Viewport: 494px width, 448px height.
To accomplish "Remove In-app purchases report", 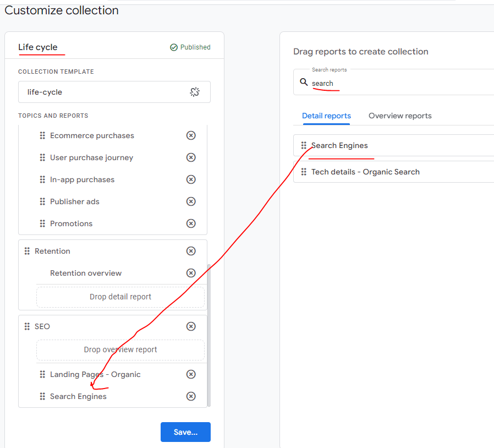I will coord(191,179).
